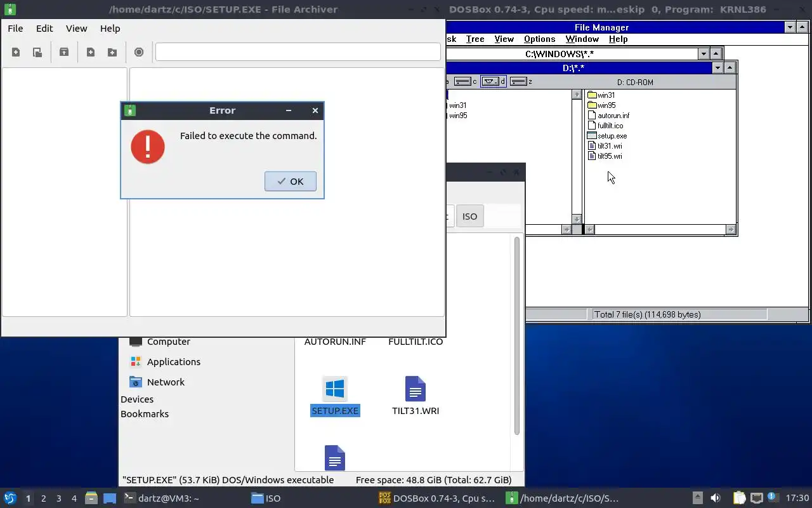The height and width of the screenshot is (508, 812).
Task: Click the red exclamation error icon
Action: [x=148, y=147]
